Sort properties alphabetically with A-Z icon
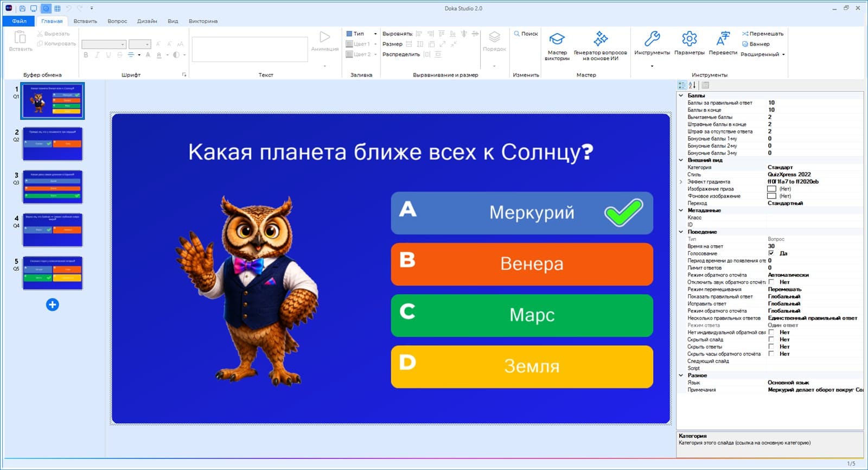The height and width of the screenshot is (470, 868). [692, 85]
